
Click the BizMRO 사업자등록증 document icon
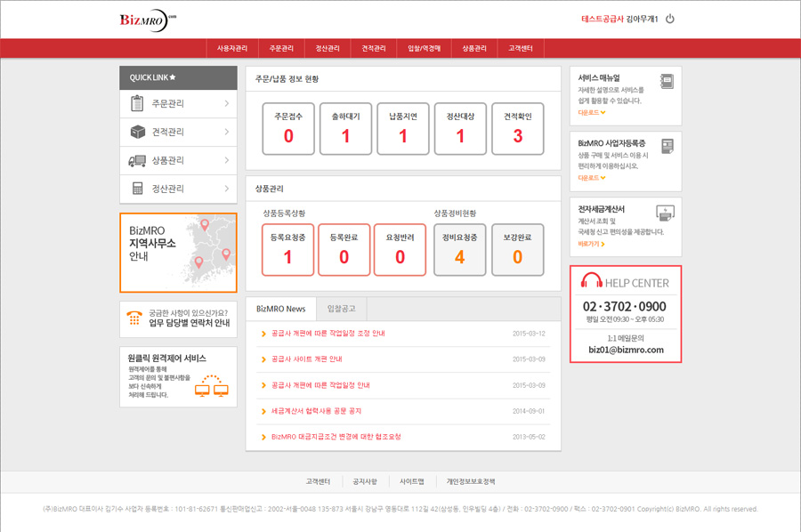click(x=667, y=147)
